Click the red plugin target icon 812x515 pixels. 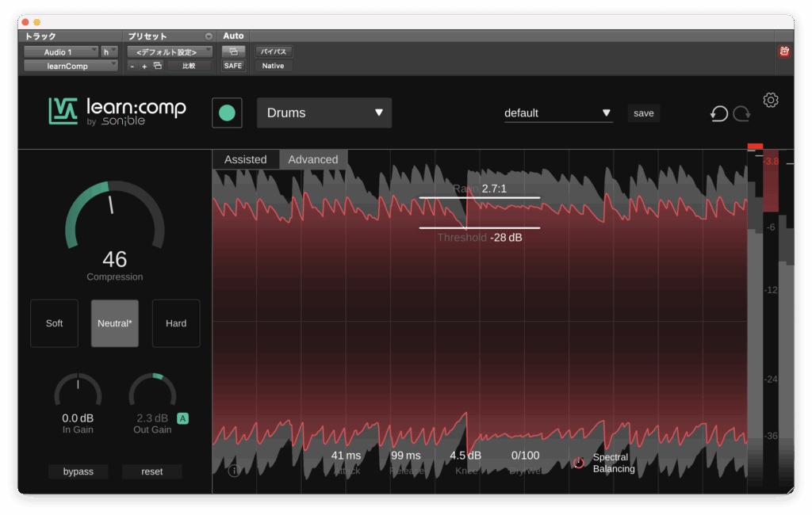[784, 51]
